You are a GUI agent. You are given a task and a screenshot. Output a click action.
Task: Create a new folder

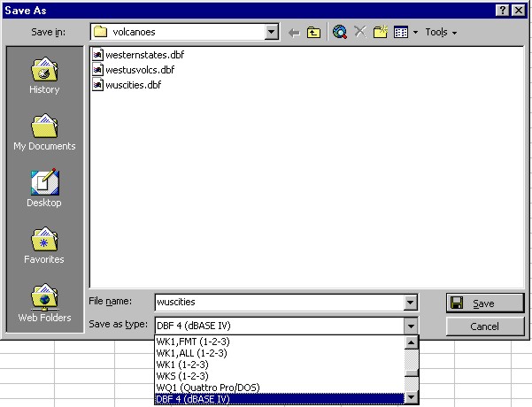click(381, 32)
